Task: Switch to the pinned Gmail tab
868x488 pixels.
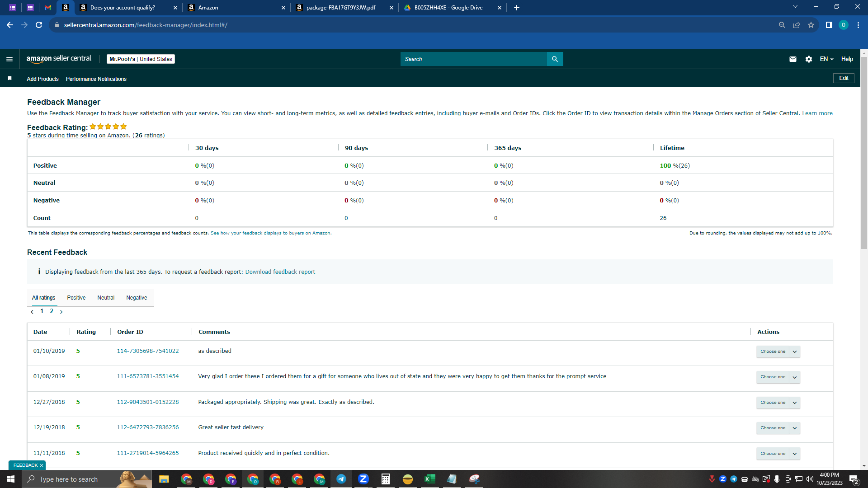Action: click(48, 8)
